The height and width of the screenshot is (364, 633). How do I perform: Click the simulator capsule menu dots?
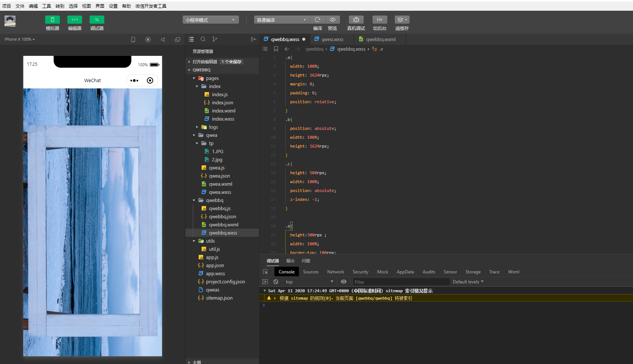135,80
